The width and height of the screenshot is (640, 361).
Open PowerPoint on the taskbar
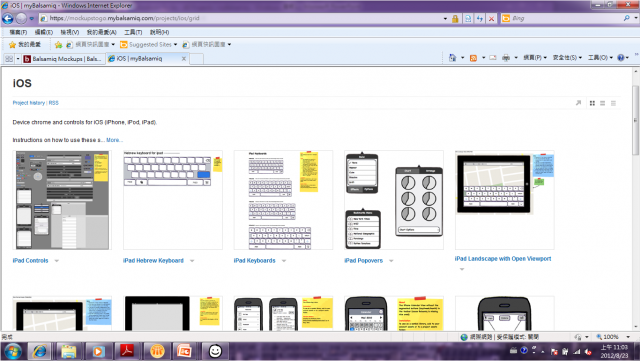[184, 351]
